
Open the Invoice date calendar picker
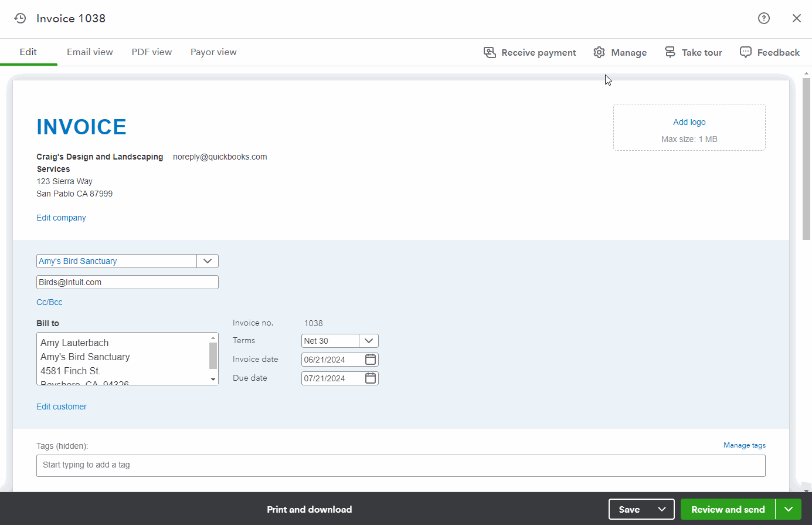371,360
